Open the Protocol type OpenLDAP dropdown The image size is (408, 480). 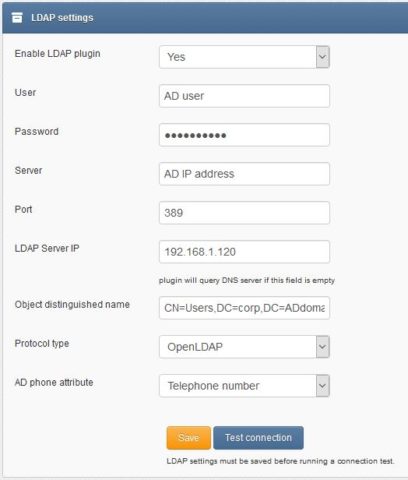[244, 347]
